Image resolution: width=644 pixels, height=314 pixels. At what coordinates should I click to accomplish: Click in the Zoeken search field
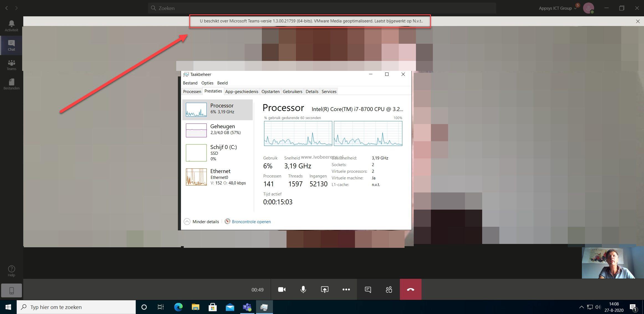point(322,8)
